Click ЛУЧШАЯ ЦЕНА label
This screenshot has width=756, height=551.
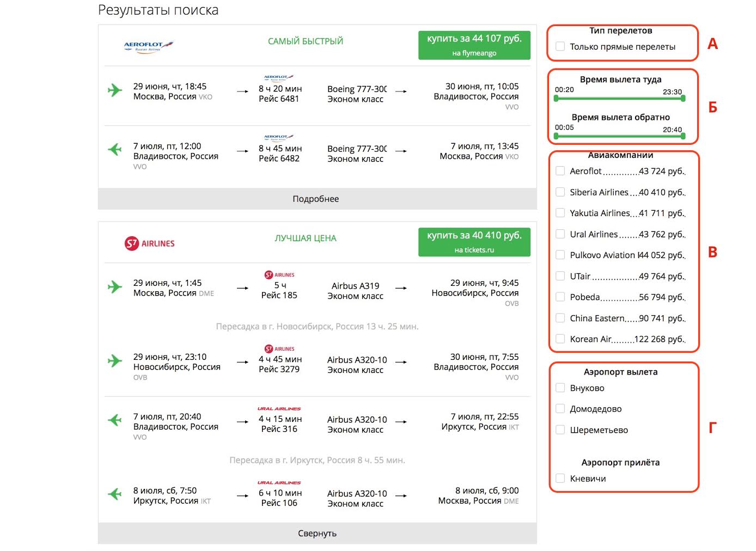pyautogui.click(x=306, y=238)
